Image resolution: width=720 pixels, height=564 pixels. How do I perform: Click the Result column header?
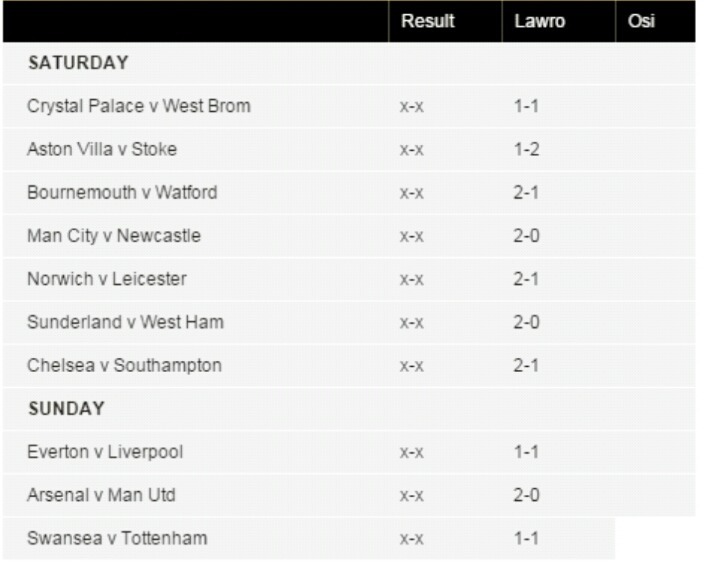click(428, 21)
